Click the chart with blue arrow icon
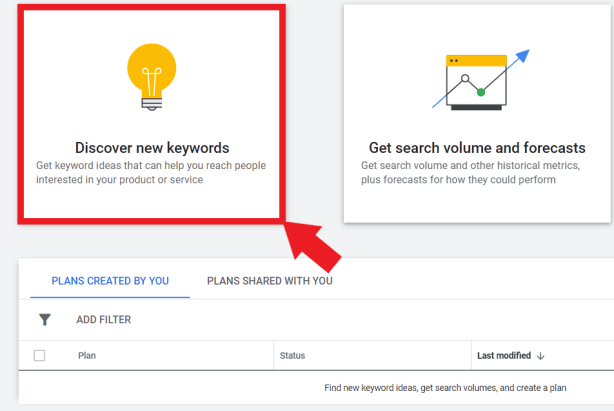 point(480,80)
